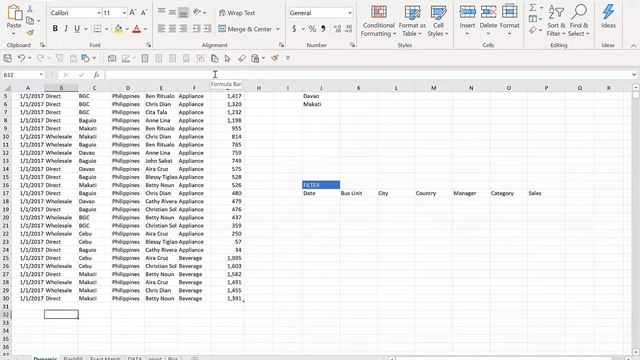Apply the red Font Color A
640x360 pixels.
(137, 29)
